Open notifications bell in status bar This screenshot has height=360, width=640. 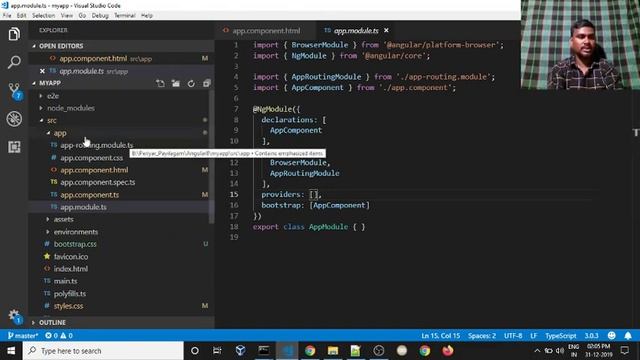(628, 336)
